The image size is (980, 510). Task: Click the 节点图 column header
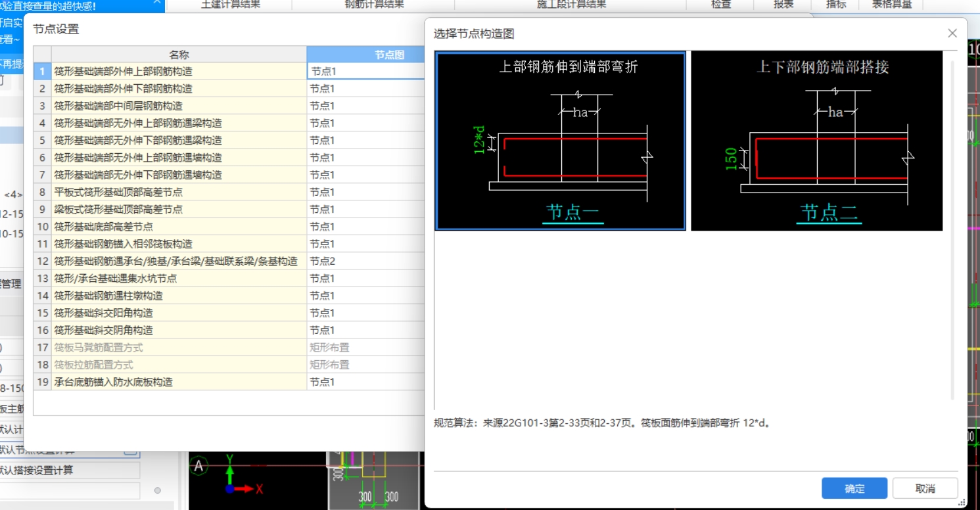pyautogui.click(x=366, y=55)
